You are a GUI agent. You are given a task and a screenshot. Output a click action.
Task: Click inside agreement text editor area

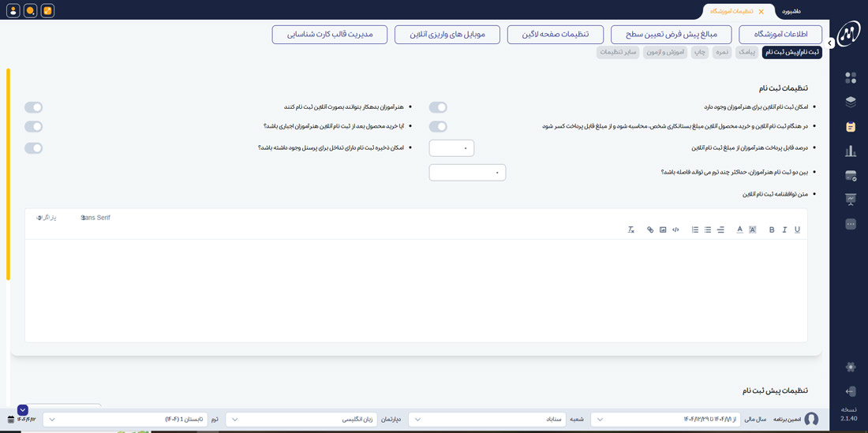[x=417, y=290]
